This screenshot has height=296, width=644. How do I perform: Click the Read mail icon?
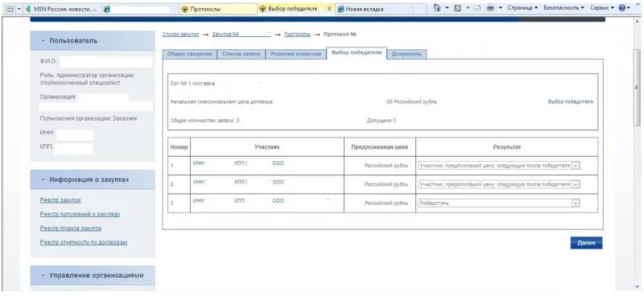pos(477,8)
